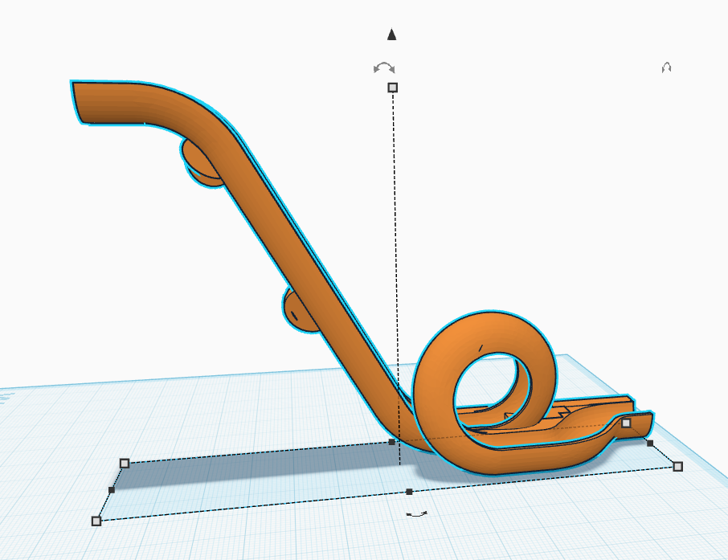The image size is (728, 560).
Task: Click the black cone lift handle above the object
Action: pos(392,35)
